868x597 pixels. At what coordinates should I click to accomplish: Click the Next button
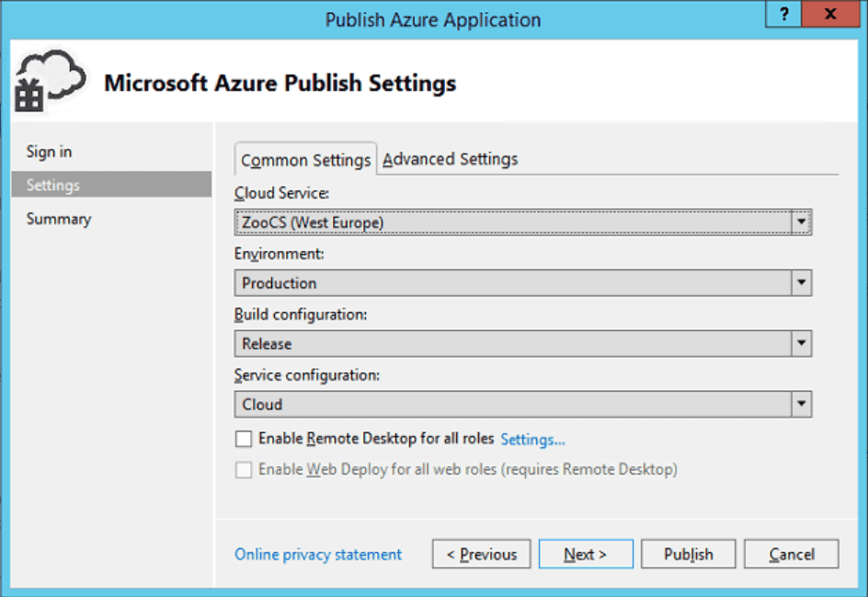coord(586,554)
